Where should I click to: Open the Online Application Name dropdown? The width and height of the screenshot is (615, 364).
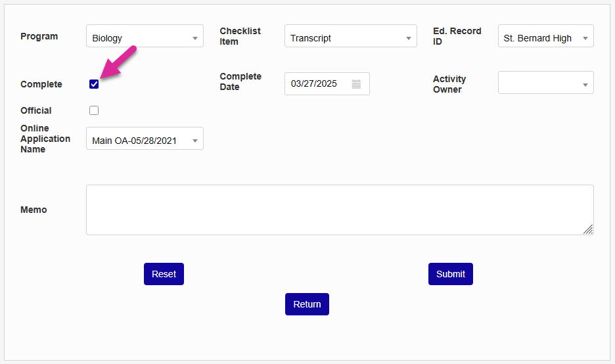[x=145, y=140]
